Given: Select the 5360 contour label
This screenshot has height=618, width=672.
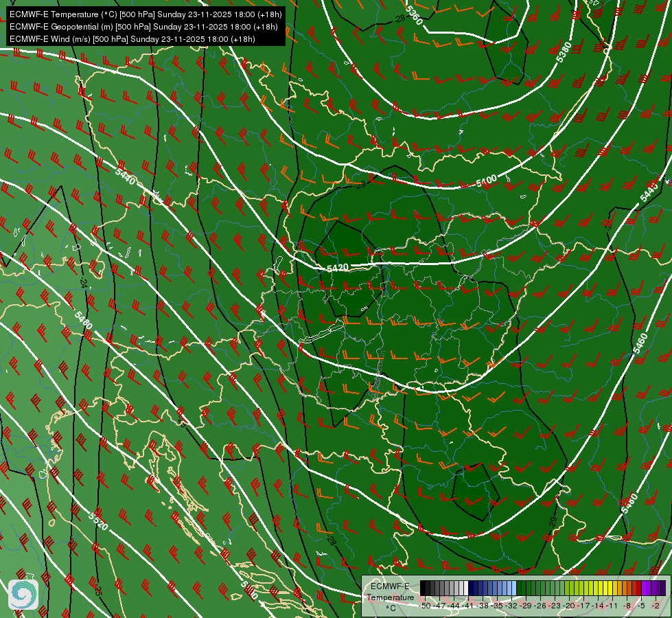Looking at the screenshot, I should click(414, 14).
